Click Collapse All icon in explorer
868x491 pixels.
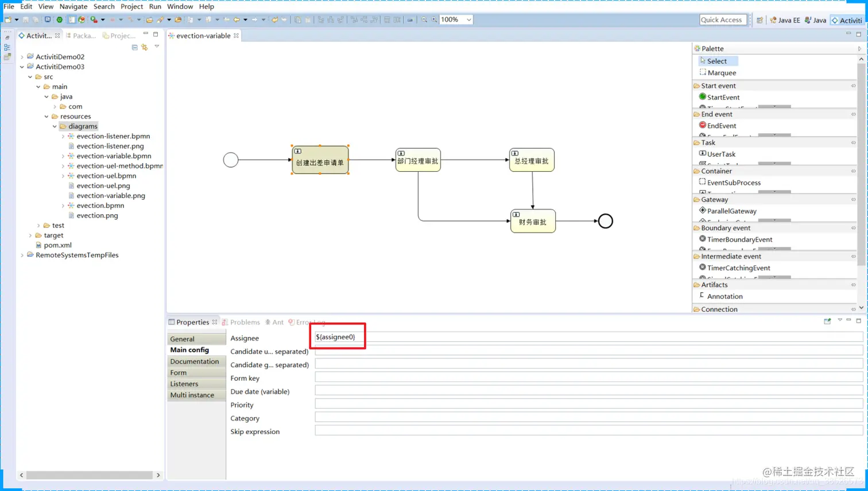[134, 48]
